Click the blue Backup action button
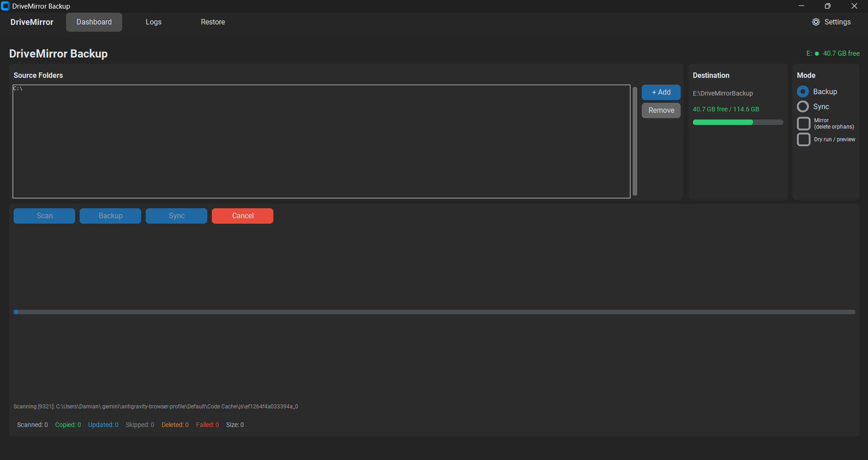Viewport: 868px width, 460px height. [110, 216]
